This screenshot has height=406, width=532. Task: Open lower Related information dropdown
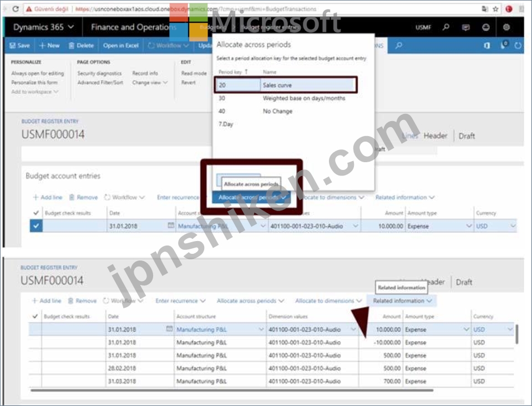tap(402, 300)
